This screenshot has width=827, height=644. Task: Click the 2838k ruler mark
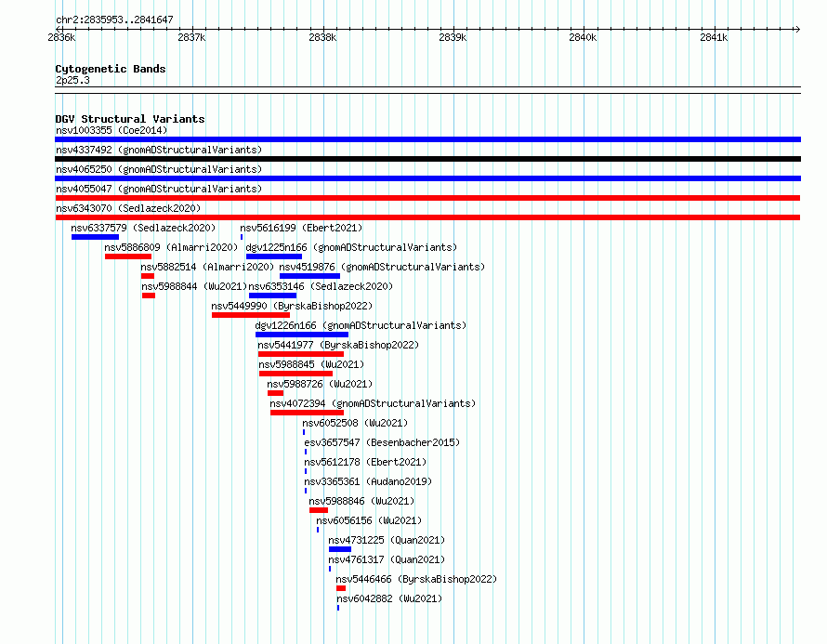click(x=322, y=37)
